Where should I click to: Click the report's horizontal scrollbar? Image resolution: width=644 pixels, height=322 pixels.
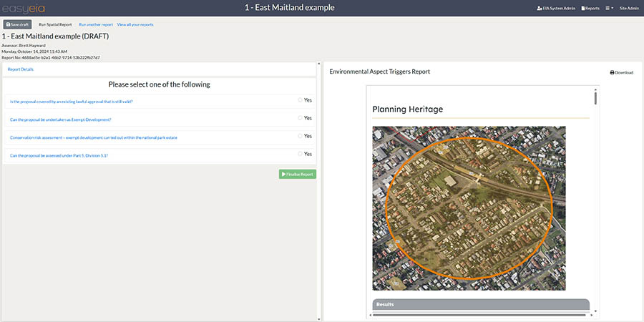(x=479, y=315)
